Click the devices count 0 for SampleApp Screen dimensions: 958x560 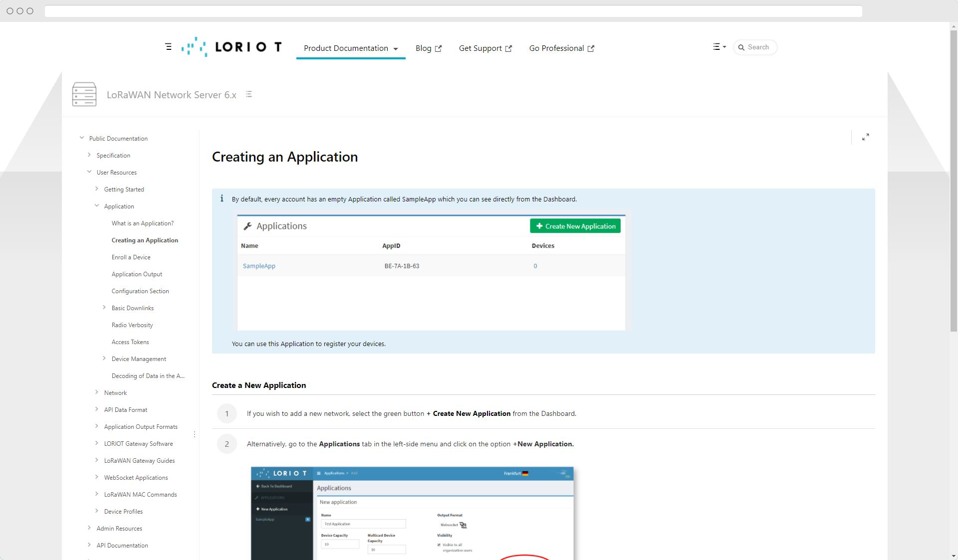click(x=535, y=266)
